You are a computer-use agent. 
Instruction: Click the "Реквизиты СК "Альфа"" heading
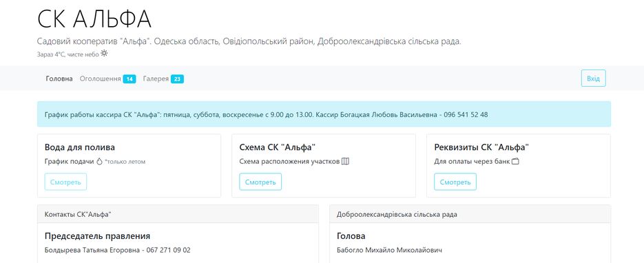click(481, 148)
